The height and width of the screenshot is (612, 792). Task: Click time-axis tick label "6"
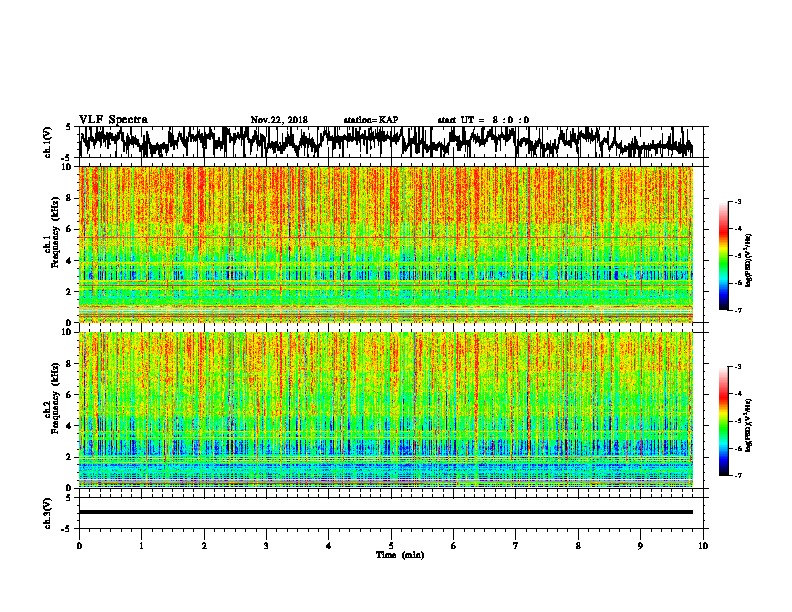click(x=454, y=546)
